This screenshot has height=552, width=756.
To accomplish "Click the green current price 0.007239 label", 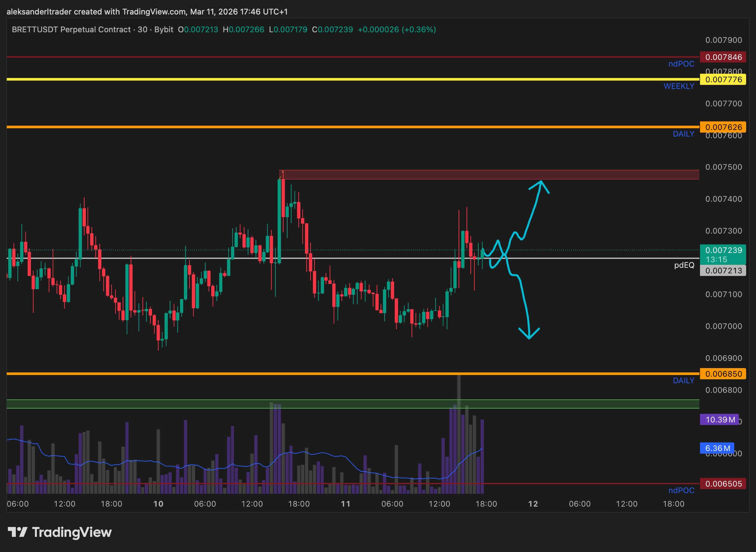I will point(723,250).
